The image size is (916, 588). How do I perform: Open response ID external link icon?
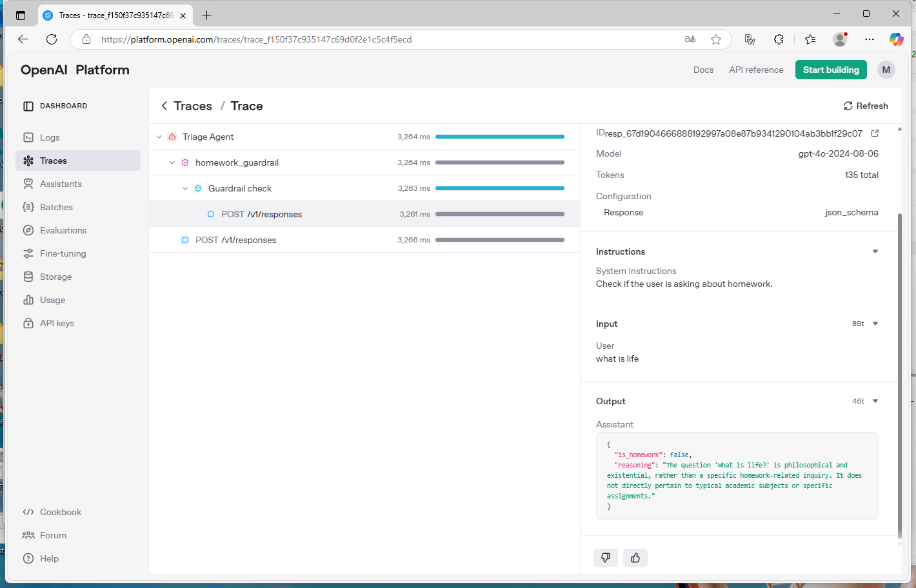[875, 133]
